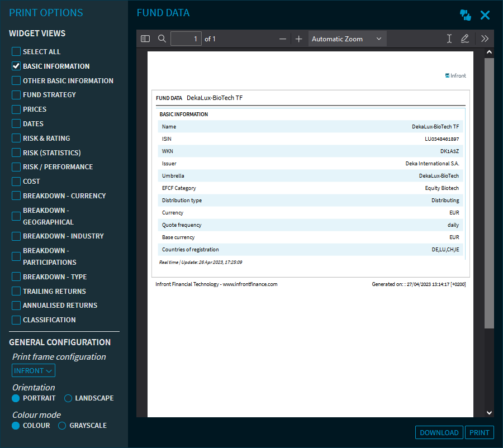Open the PDF toolbar overflow menu
The image size is (503, 448).
[x=485, y=39]
